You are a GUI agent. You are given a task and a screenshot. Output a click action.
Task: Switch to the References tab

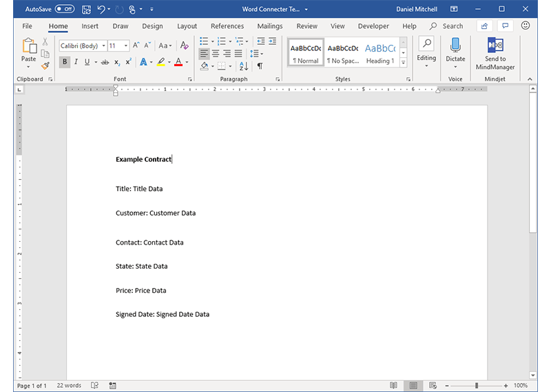point(227,26)
